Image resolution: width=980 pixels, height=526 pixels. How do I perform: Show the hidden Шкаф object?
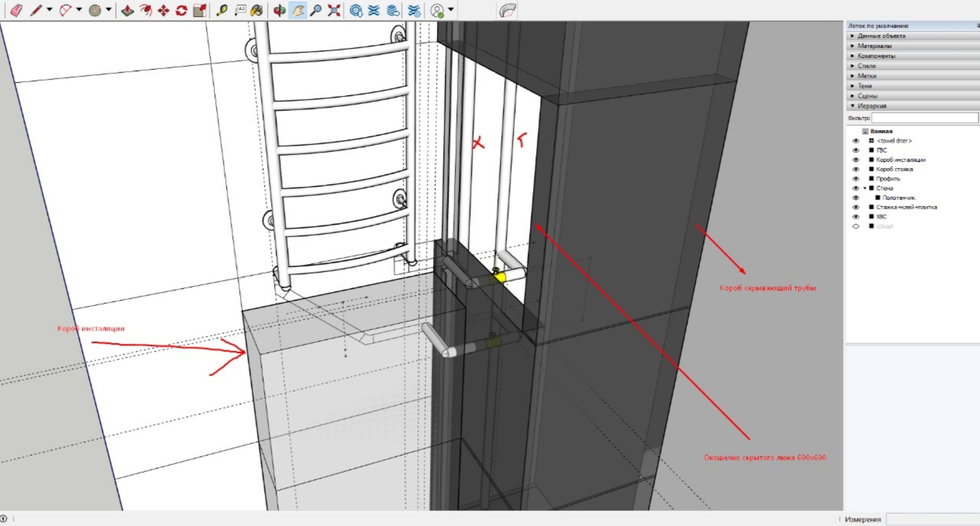tap(856, 226)
